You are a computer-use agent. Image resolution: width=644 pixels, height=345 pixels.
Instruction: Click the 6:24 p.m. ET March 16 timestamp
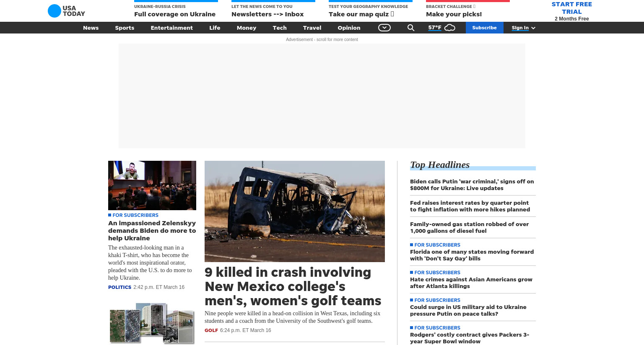[x=246, y=330]
